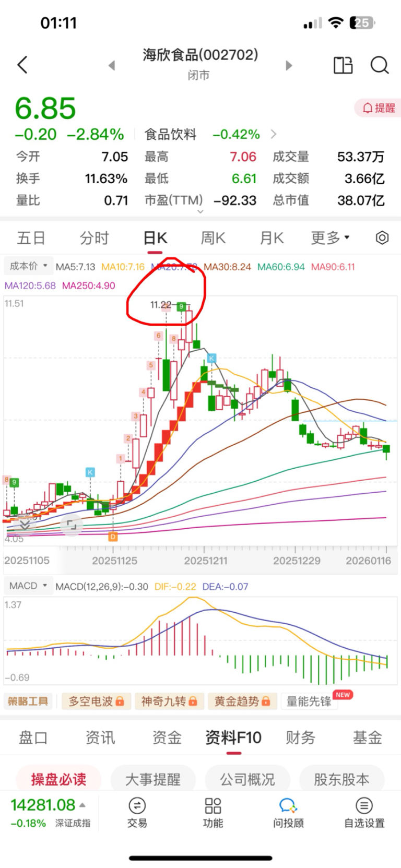Tap the MA30:8.24 value label
The height and width of the screenshot is (868, 401).
227,267
